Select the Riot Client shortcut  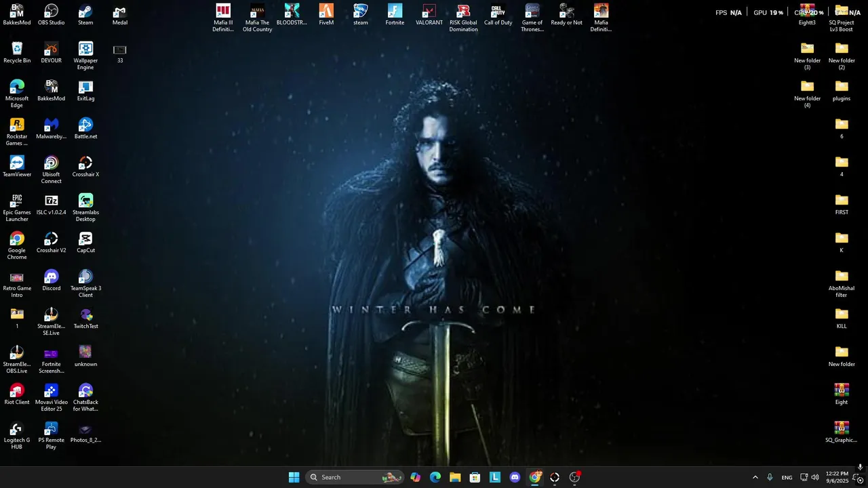coord(17,394)
